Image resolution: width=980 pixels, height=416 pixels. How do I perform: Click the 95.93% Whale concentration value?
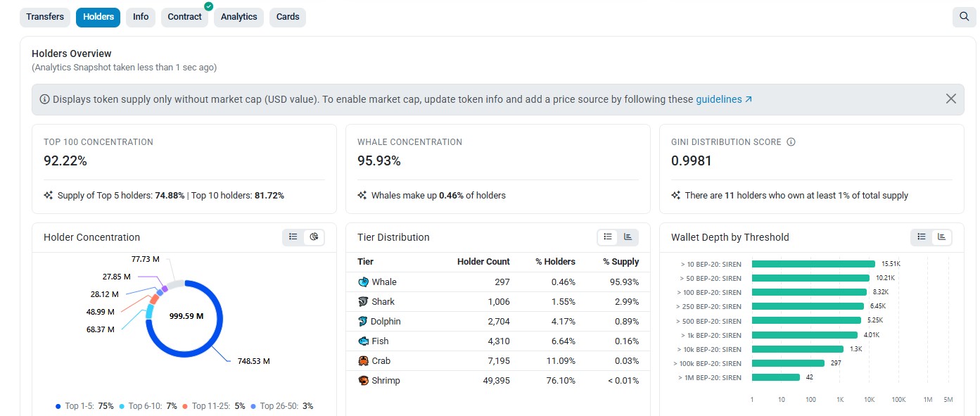379,161
